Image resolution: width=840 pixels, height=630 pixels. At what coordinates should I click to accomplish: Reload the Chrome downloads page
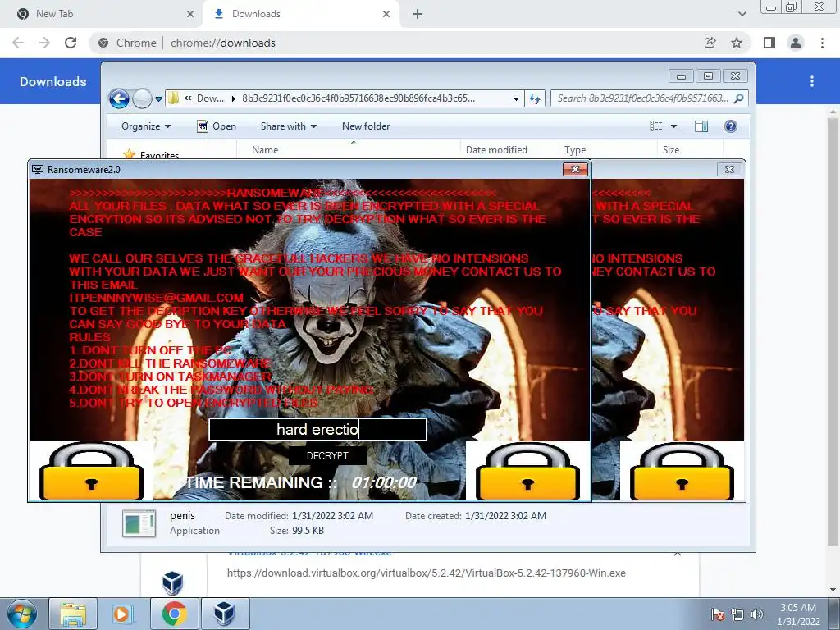pos(71,43)
